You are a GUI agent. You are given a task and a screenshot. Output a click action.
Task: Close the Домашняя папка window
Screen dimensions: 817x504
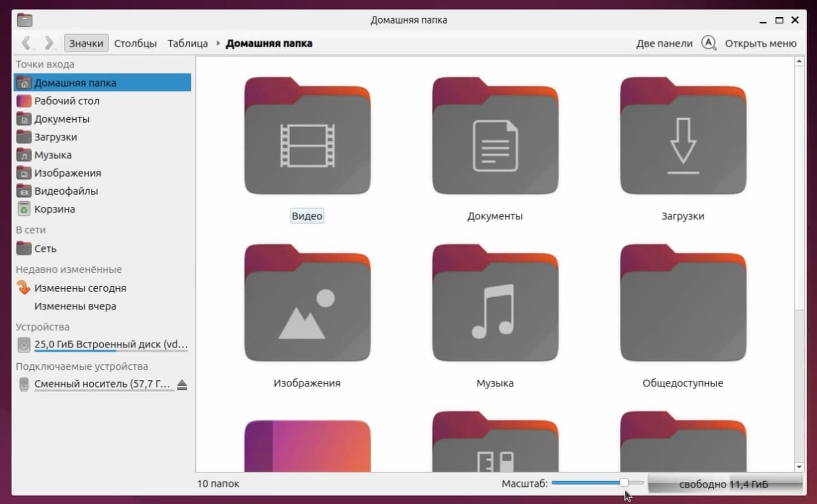click(x=795, y=20)
